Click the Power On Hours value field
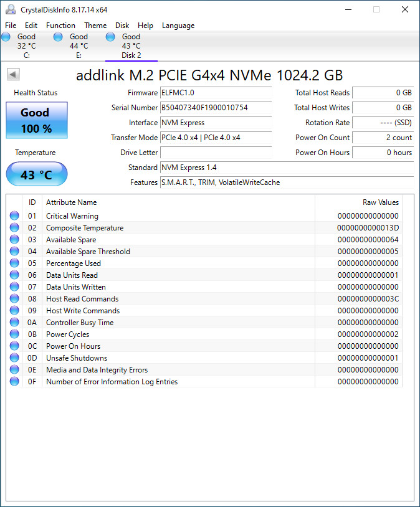This screenshot has height=507, width=420. (383, 153)
